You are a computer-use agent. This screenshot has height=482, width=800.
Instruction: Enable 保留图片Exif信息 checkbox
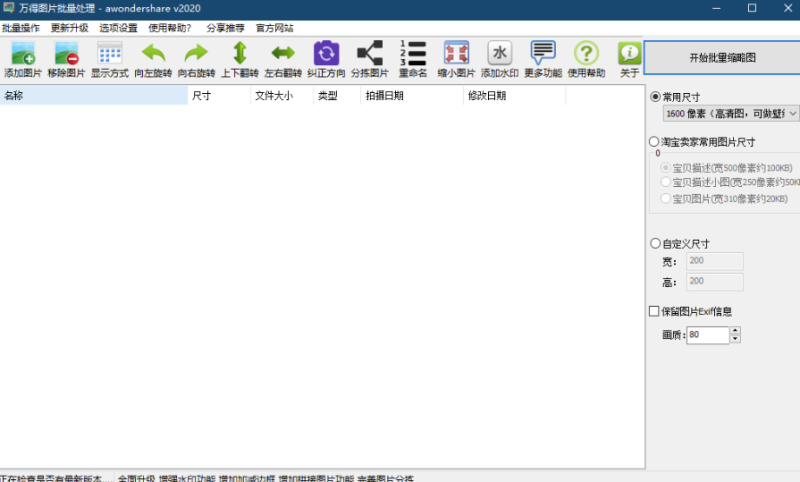655,311
